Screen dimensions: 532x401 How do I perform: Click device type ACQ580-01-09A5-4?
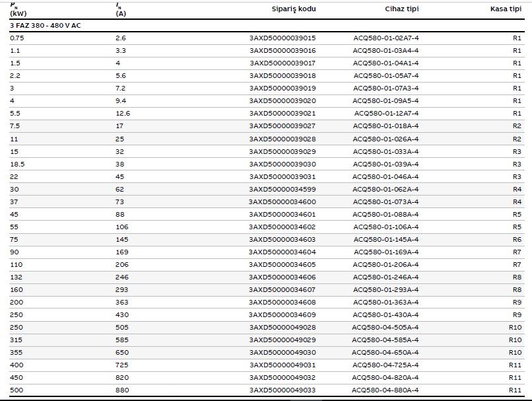[385, 101]
